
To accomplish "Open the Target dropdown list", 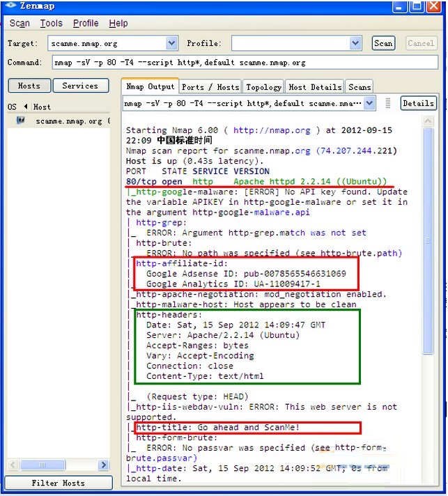I will [173, 43].
